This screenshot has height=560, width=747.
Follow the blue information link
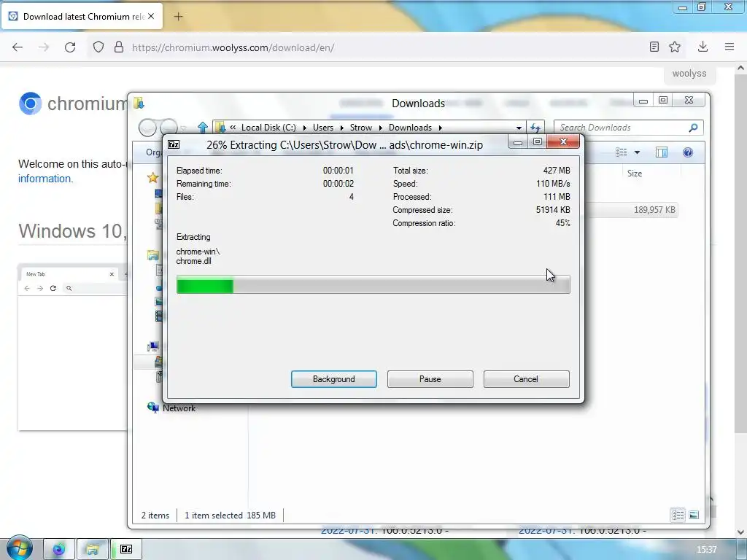pos(45,179)
